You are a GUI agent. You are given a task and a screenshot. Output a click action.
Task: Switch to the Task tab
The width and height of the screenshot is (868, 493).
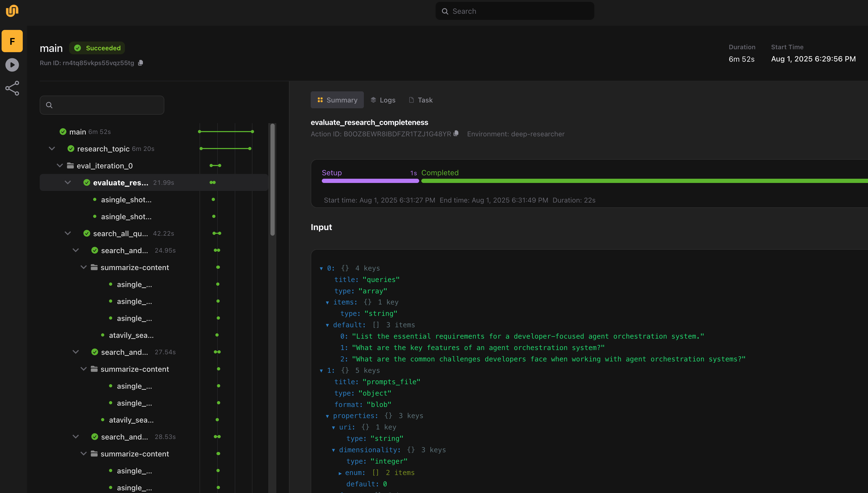pos(421,100)
